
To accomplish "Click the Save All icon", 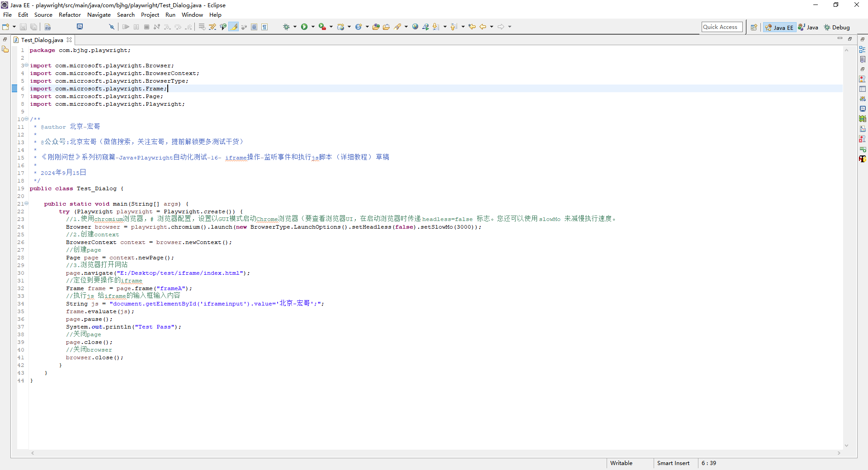I will 33,27.
